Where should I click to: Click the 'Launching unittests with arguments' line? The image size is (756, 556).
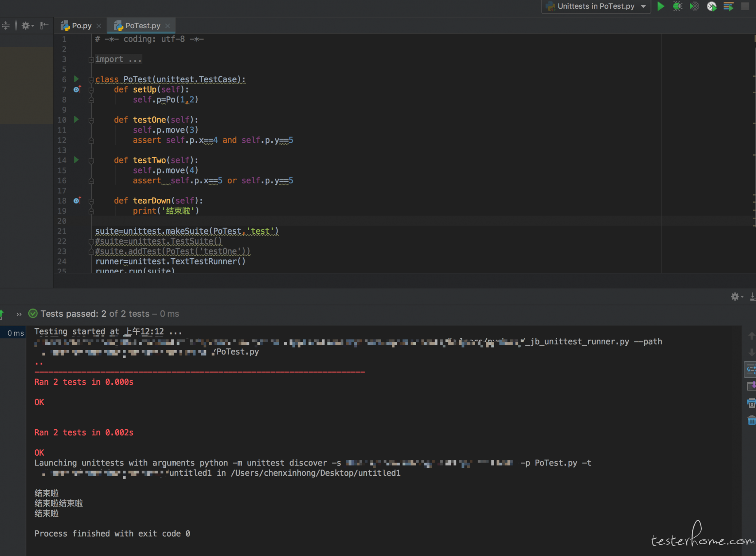pyautogui.click(x=313, y=463)
